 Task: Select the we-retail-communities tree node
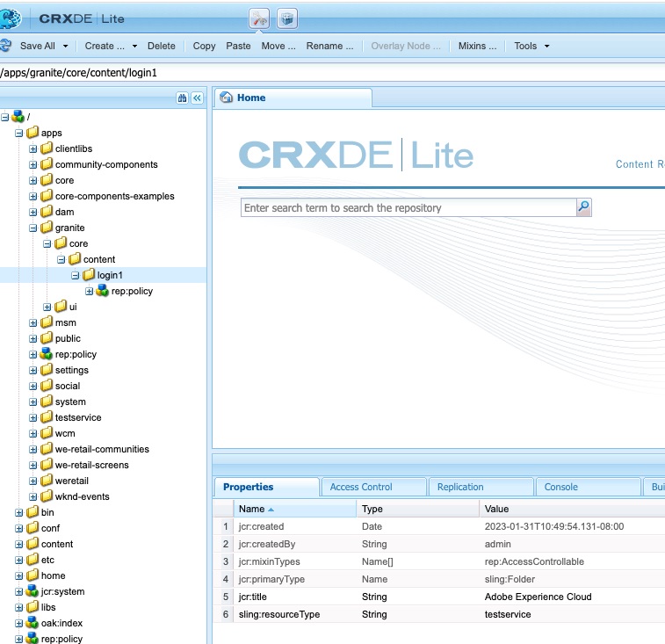click(x=102, y=449)
